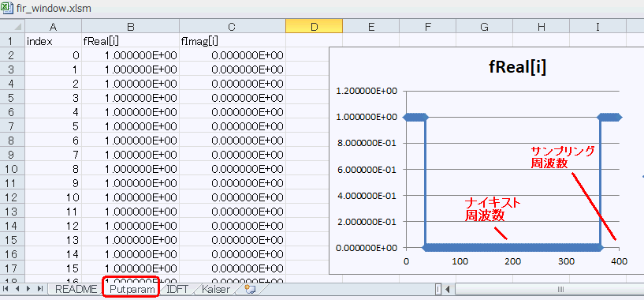Insert a new worksheet using the tab icon
Image resolution: width=644 pixels, height=300 pixels.
coord(250,289)
